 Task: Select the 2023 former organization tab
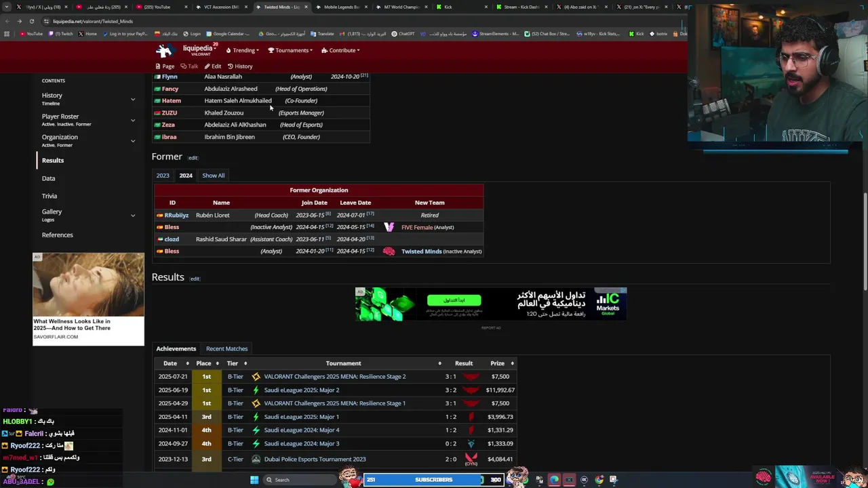(x=163, y=176)
